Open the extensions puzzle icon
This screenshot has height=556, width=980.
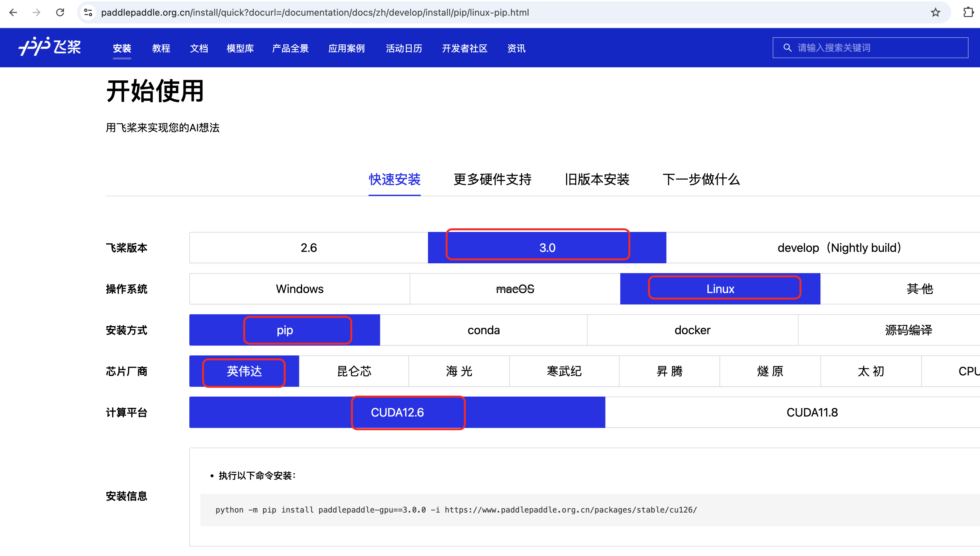968,13
